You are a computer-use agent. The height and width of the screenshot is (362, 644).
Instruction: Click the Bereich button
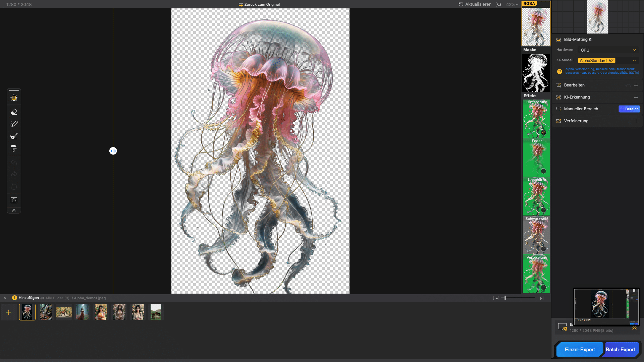tap(629, 109)
